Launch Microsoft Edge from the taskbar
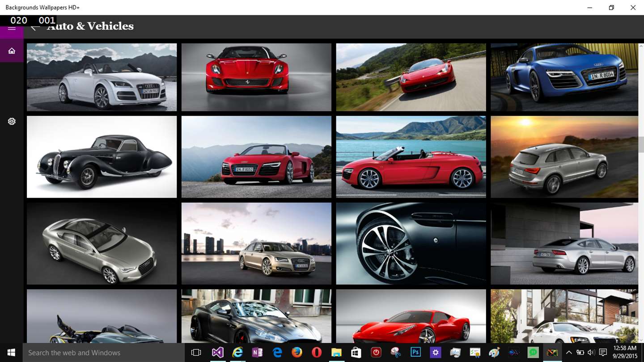Screen dimensions: 644x362 coord(277,353)
